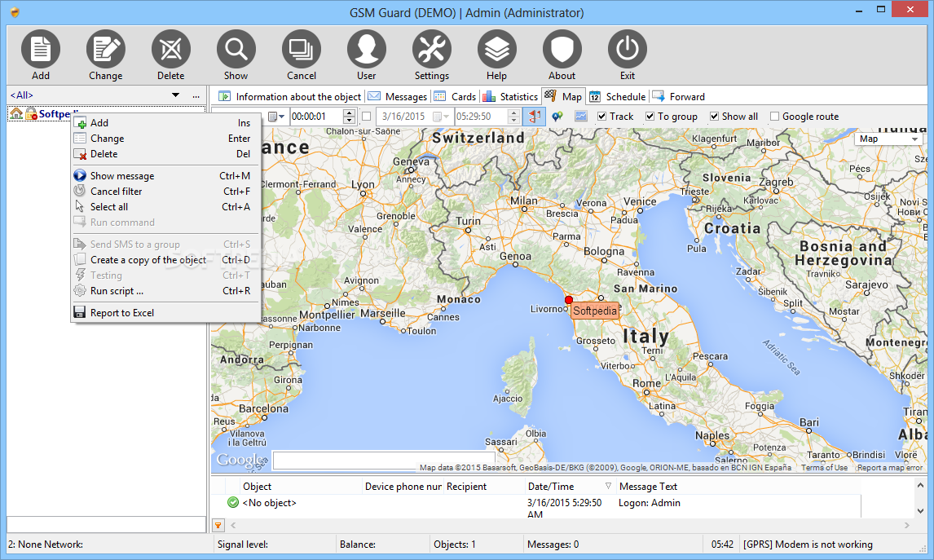Toggle the checkbox before 3/16/2015 date
Image resolution: width=934 pixels, height=560 pixels.
click(x=366, y=117)
